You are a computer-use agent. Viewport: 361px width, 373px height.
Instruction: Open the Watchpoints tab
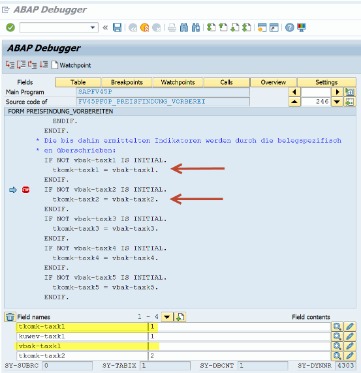point(178,82)
